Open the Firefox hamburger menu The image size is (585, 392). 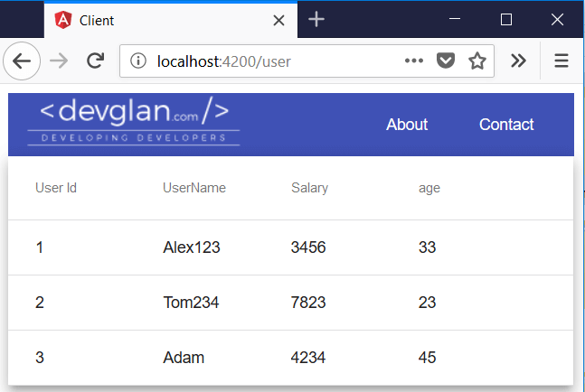point(561,61)
